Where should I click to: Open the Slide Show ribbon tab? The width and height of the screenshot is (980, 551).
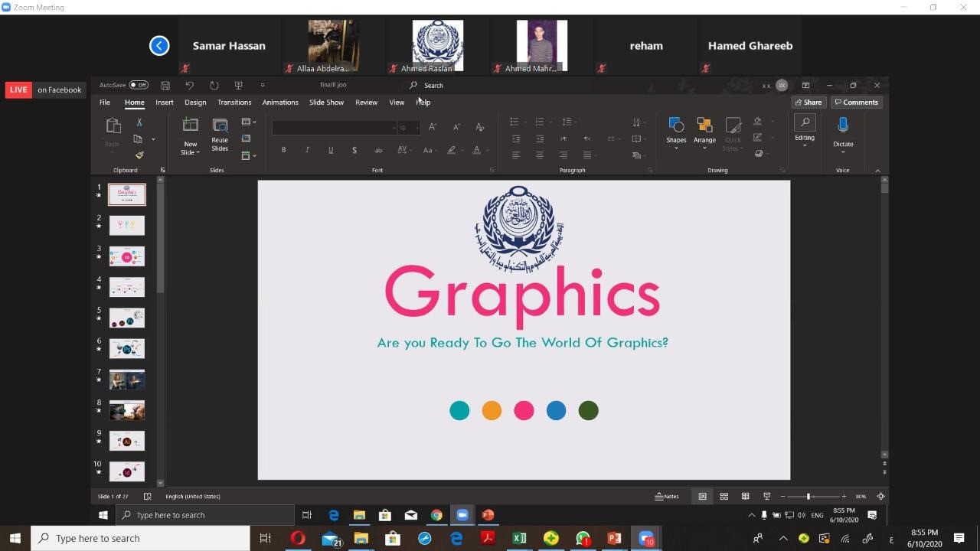[x=326, y=102]
